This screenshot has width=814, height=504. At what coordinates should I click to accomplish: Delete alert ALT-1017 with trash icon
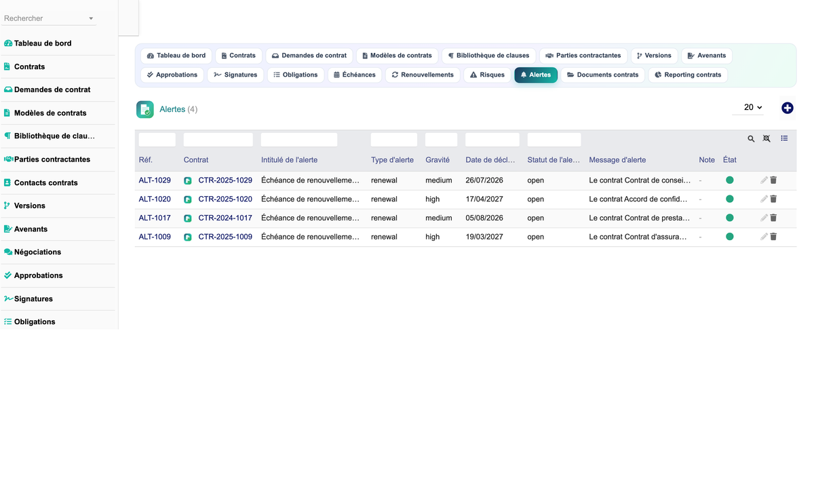click(x=773, y=218)
